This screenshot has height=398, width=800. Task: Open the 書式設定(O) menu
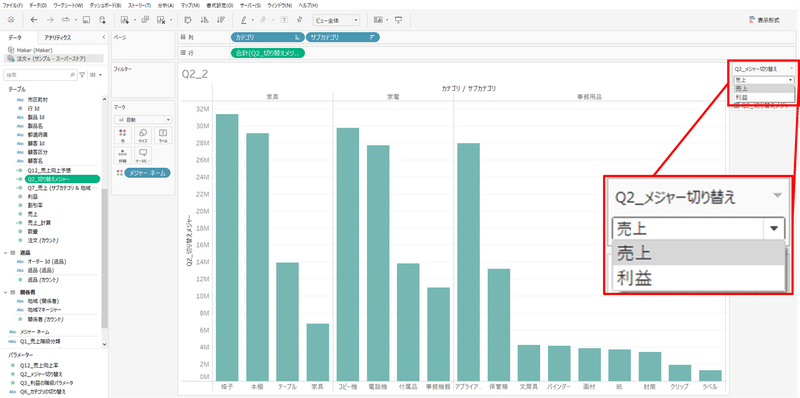pos(220,5)
